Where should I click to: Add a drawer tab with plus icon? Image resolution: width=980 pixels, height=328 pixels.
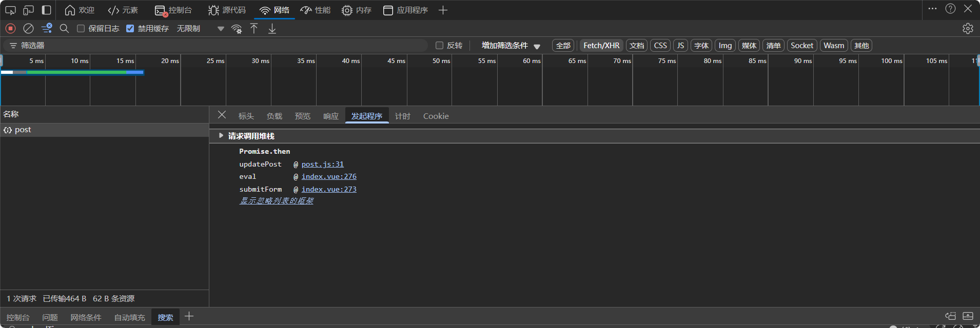pyautogui.click(x=189, y=316)
